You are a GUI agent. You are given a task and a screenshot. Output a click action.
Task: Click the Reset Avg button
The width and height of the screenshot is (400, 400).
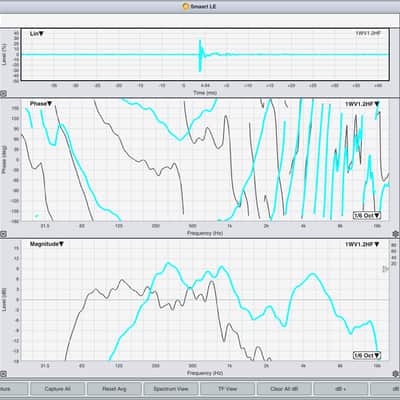coord(114,389)
